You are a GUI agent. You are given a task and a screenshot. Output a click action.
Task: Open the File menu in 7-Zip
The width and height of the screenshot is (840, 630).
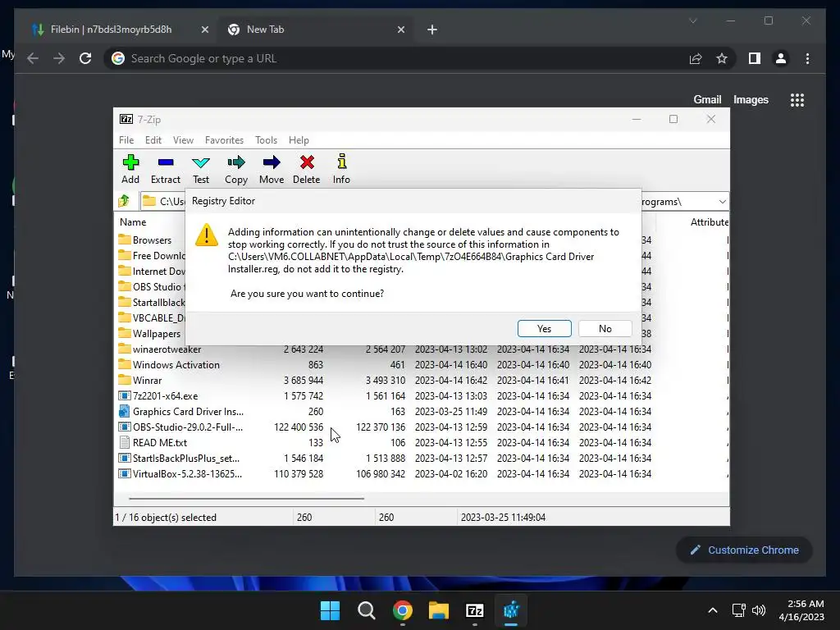point(126,139)
